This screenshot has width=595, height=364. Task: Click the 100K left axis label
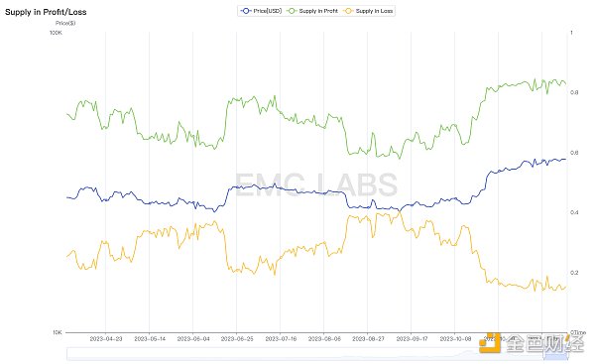point(56,33)
